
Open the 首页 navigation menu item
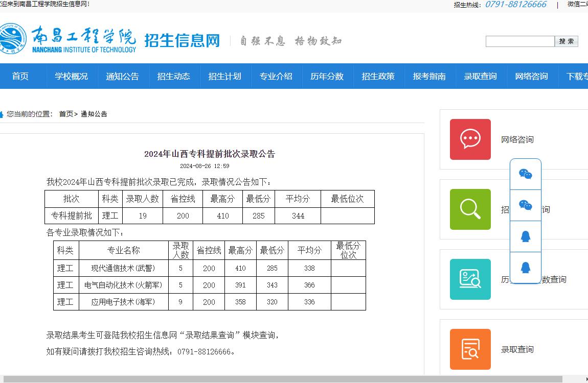click(x=20, y=76)
